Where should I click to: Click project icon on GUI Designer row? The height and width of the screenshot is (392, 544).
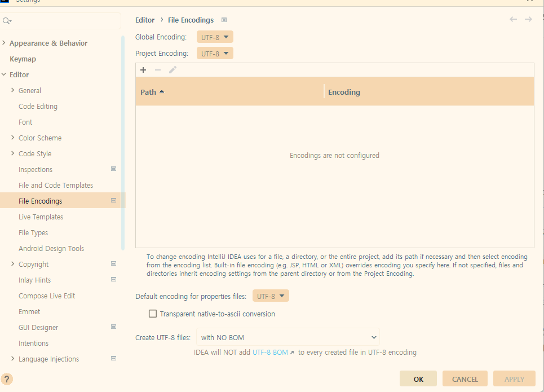(x=113, y=327)
